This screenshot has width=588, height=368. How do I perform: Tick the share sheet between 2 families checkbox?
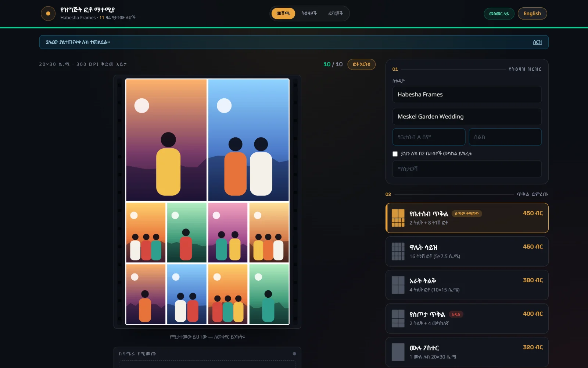(x=395, y=154)
